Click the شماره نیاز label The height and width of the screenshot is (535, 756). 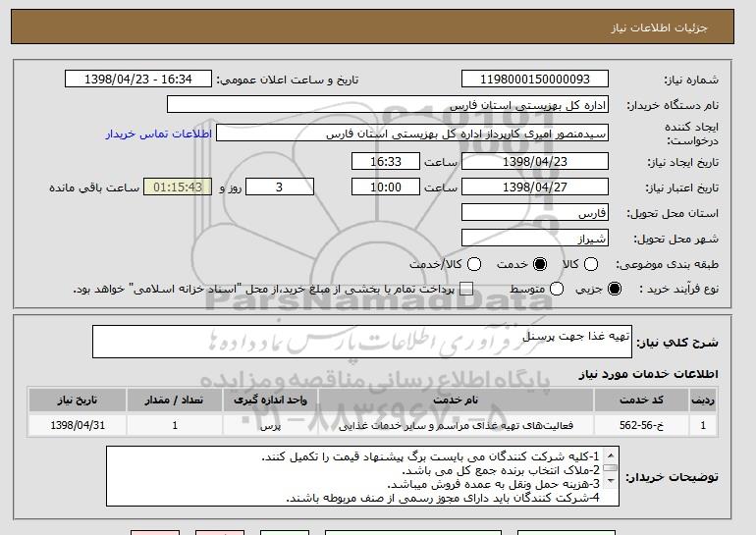691,80
